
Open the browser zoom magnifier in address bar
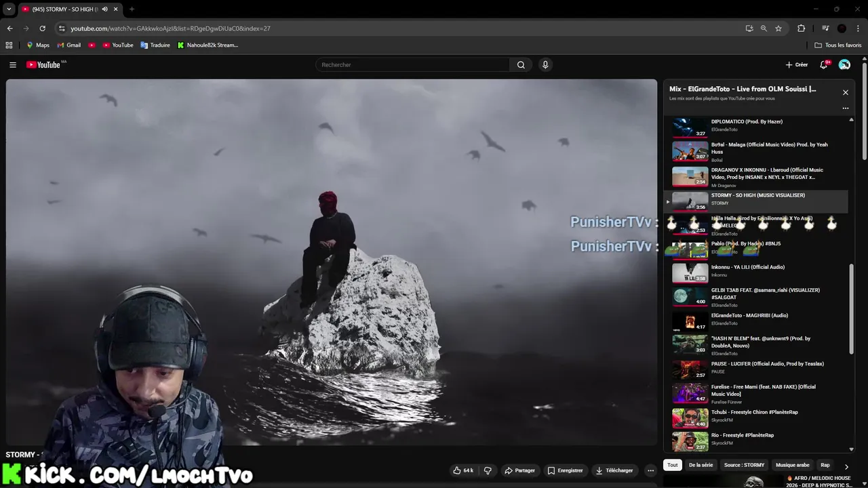click(764, 28)
